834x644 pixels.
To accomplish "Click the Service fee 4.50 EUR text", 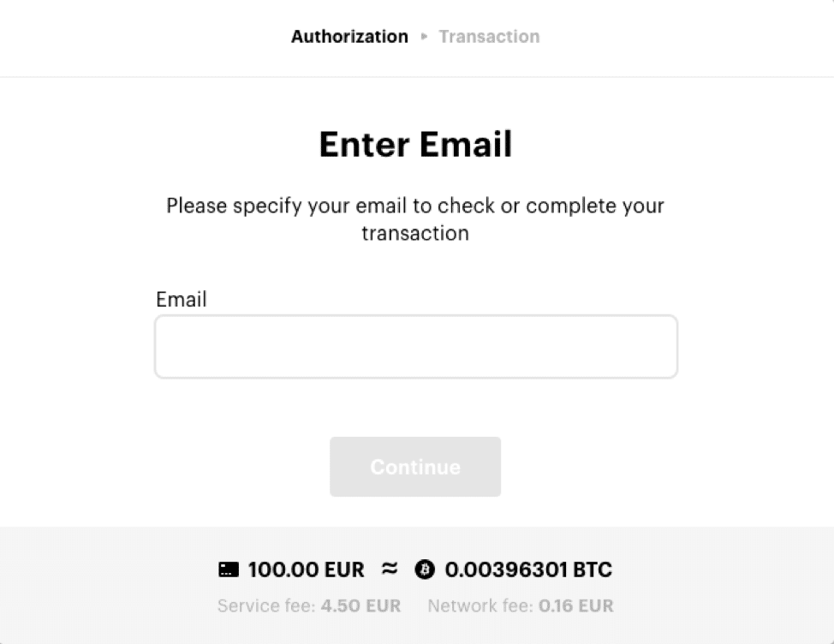I will coord(309,605).
